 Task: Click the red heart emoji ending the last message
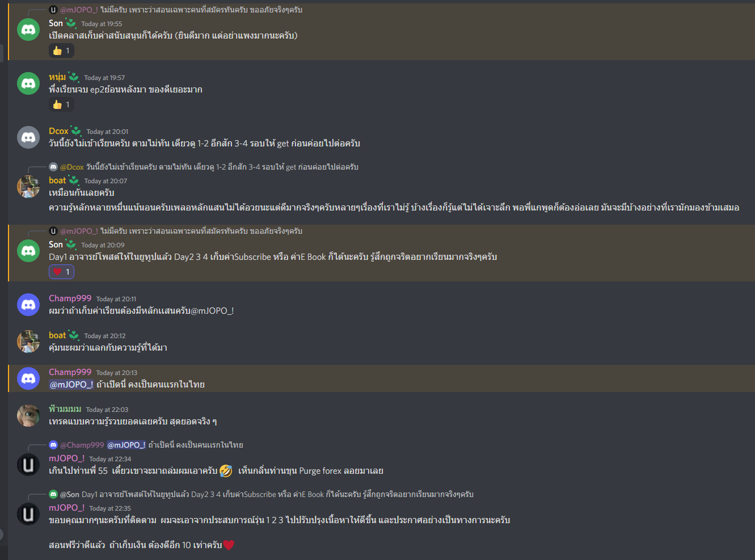tap(229, 545)
